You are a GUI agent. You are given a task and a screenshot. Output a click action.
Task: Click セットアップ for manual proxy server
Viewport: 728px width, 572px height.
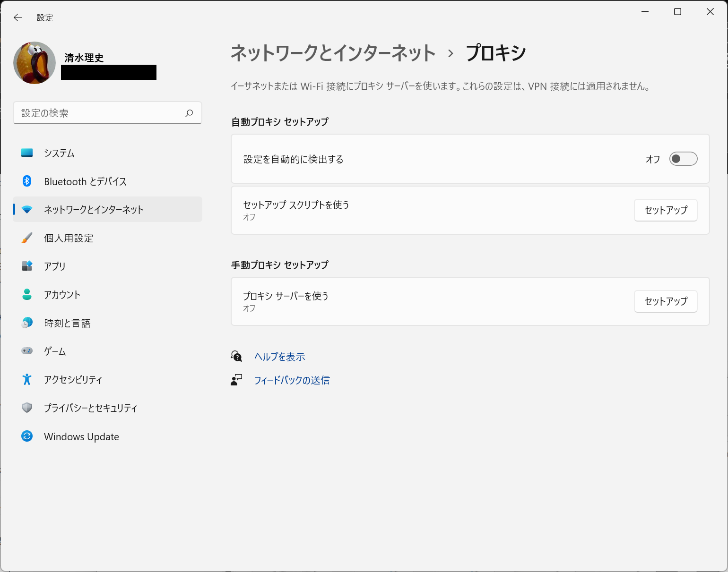tap(666, 301)
